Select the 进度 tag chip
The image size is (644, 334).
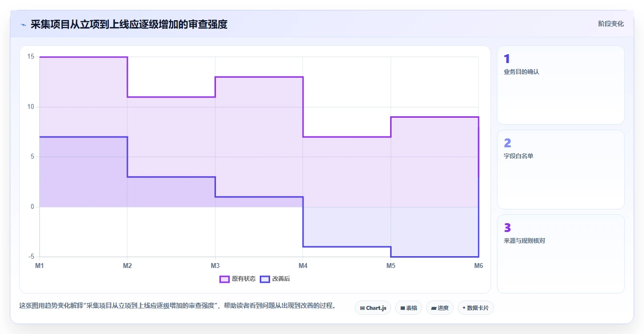point(440,308)
